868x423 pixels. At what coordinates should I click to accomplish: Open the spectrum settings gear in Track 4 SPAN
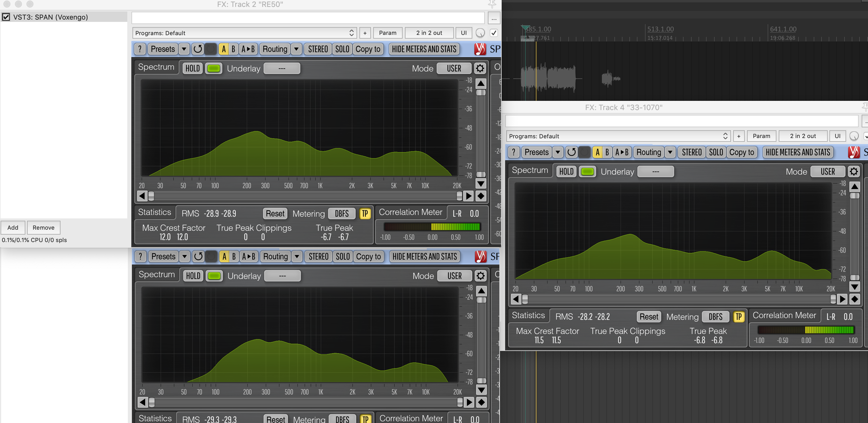(854, 171)
